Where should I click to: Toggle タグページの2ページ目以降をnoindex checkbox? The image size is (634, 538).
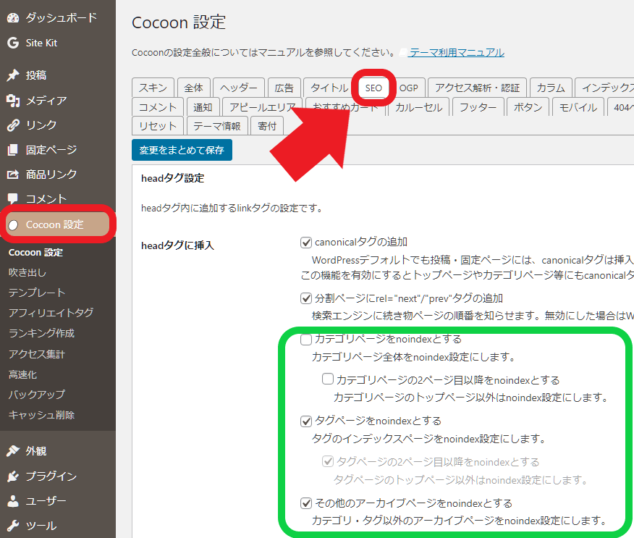pyautogui.click(x=328, y=462)
